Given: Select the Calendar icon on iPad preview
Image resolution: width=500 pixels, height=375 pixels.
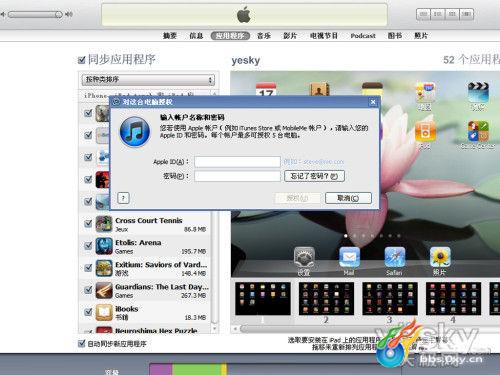Looking at the screenshot, I should click(x=266, y=89).
